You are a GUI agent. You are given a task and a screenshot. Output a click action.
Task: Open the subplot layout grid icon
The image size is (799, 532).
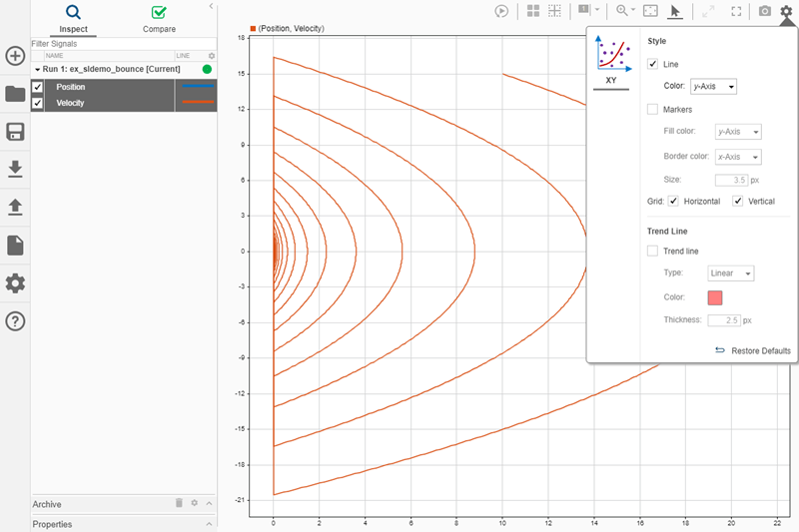(x=533, y=11)
